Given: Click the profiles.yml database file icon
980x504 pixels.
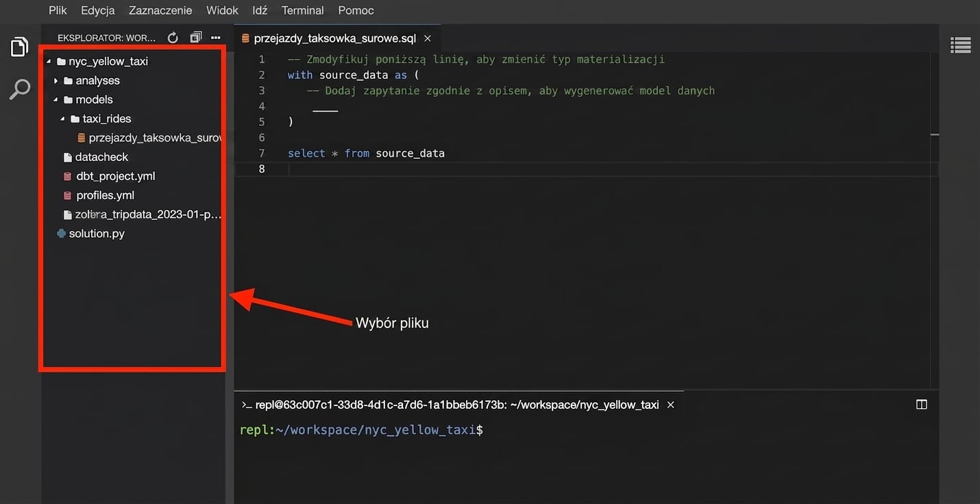Looking at the screenshot, I should click(x=67, y=195).
